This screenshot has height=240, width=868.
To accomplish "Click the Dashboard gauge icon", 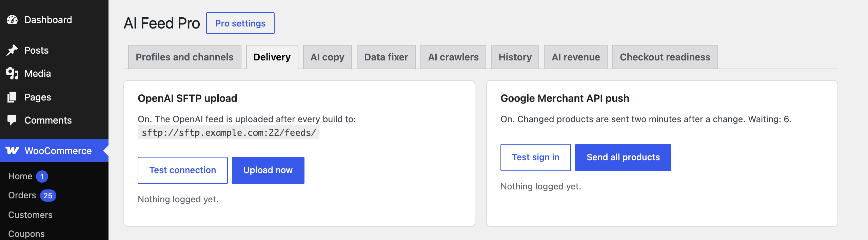I will (x=12, y=20).
